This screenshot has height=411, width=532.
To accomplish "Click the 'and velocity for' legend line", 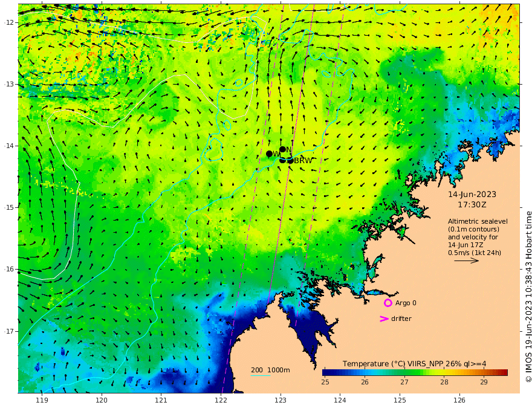I will (473, 237).
